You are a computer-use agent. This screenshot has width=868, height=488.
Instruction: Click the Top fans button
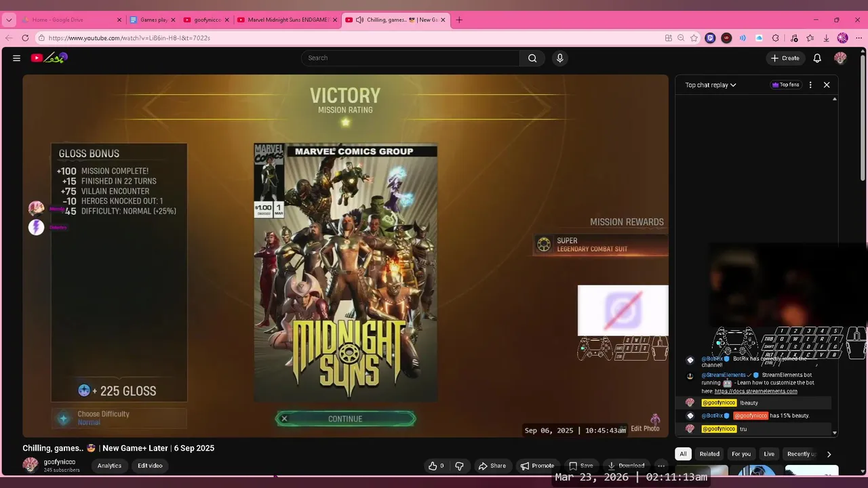click(785, 85)
